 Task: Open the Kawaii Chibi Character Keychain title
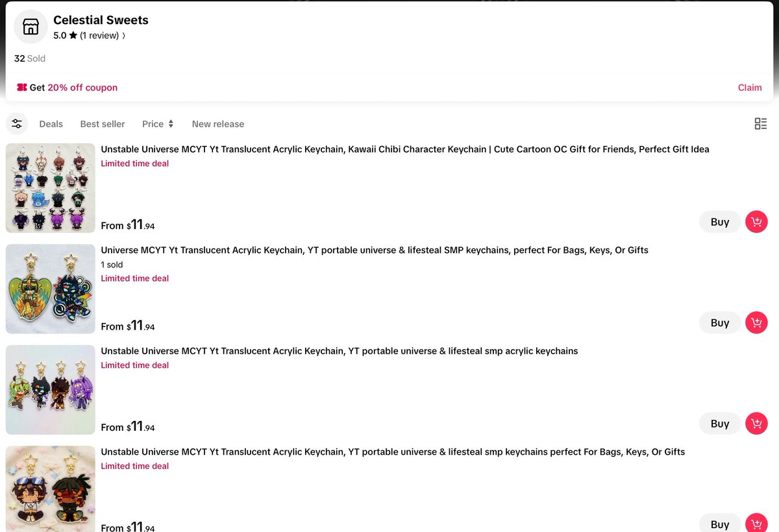(405, 149)
